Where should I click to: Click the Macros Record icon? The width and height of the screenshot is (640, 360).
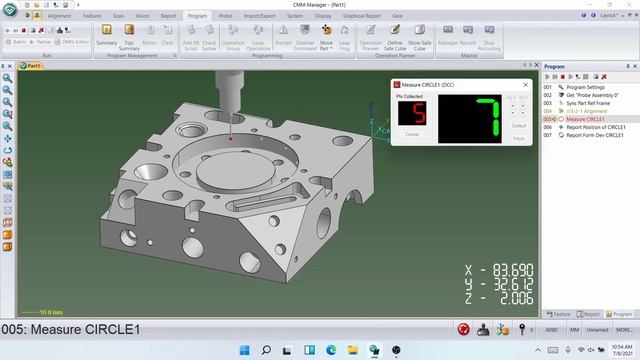[x=468, y=35]
